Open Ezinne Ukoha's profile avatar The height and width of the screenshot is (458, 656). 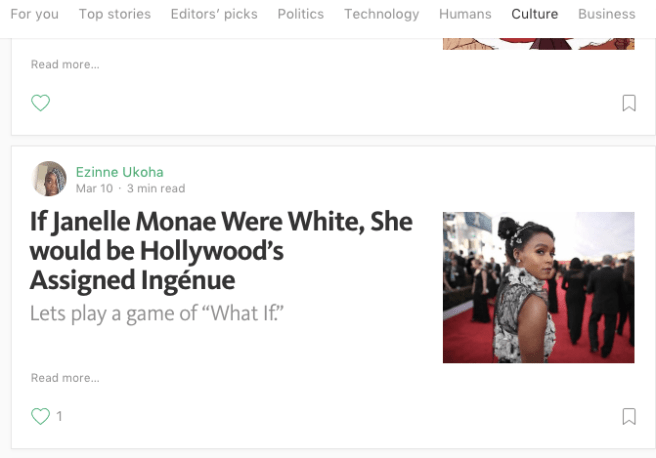pos(49,179)
